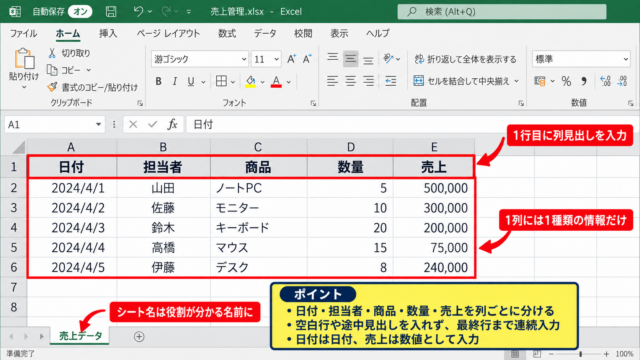Toggle Italic formatting
Viewport: 640px width, 360px height.
(x=175, y=82)
